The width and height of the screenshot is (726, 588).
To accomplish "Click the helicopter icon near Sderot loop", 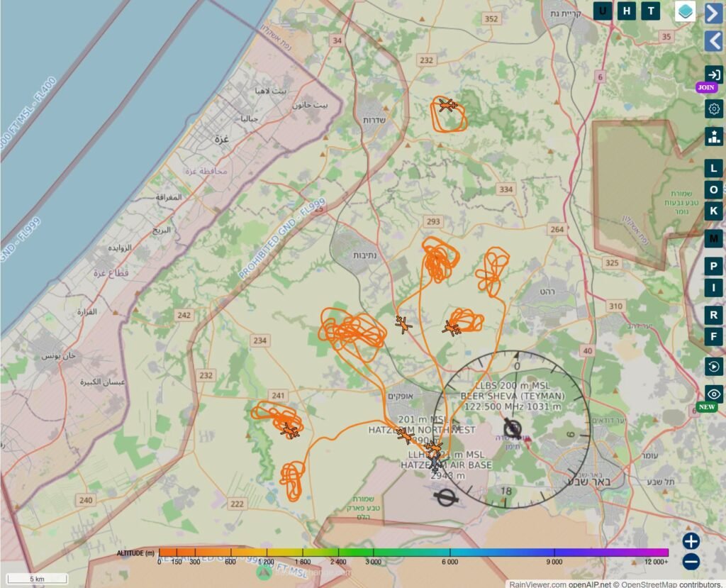I will click(x=447, y=105).
